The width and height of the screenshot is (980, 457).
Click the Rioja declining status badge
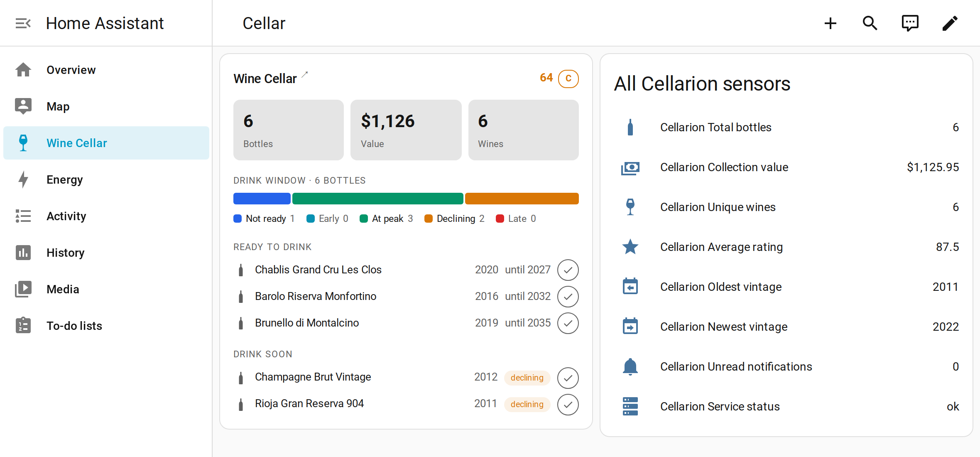click(x=527, y=404)
